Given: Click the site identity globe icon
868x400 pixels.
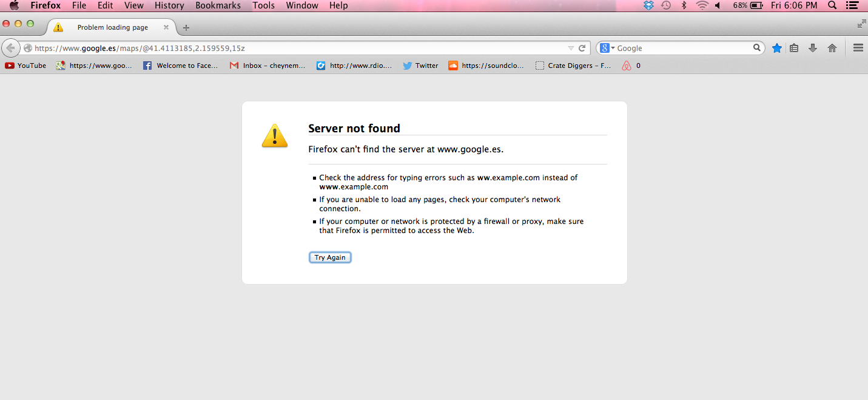Looking at the screenshot, I should [x=28, y=48].
